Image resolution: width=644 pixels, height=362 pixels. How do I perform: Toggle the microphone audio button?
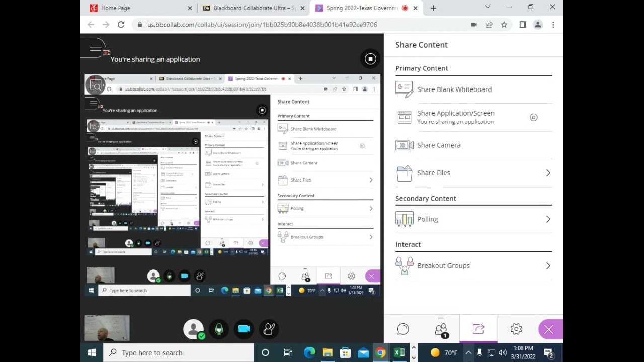point(219,329)
